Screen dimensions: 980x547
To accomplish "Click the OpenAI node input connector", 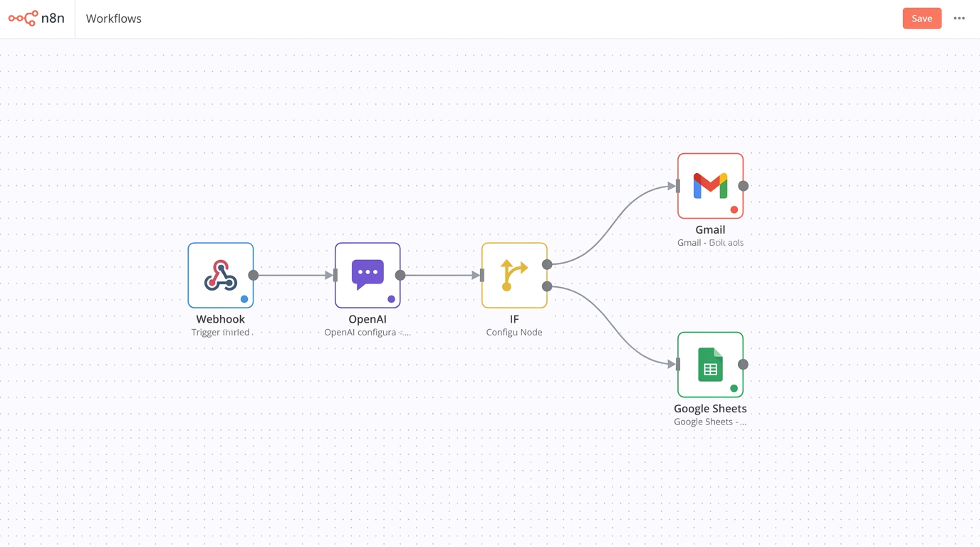I will pyautogui.click(x=335, y=275).
